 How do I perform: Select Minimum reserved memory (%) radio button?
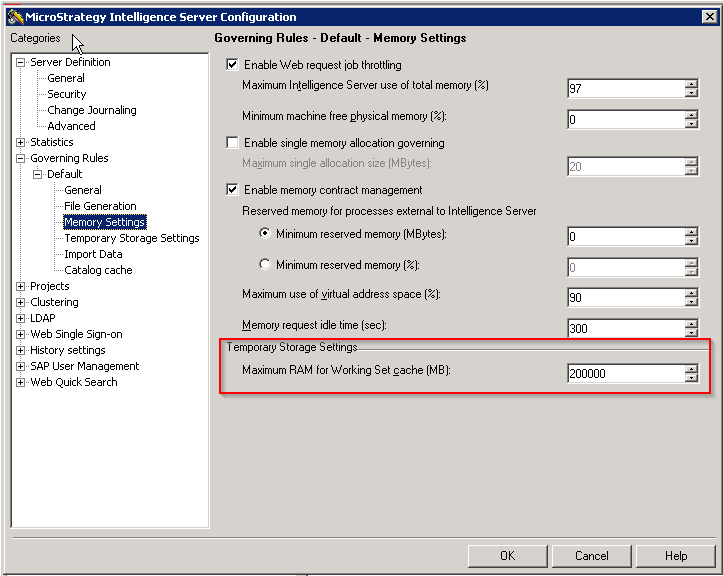[x=265, y=265]
